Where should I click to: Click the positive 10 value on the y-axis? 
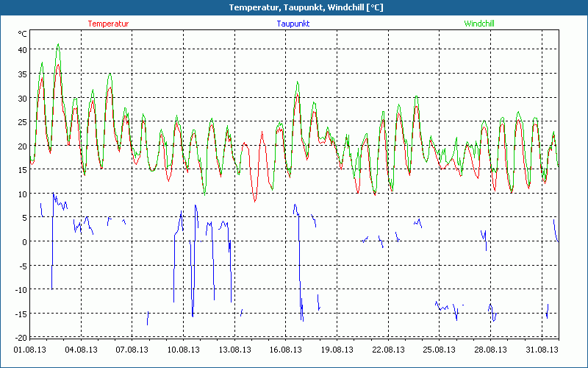pos(22,194)
